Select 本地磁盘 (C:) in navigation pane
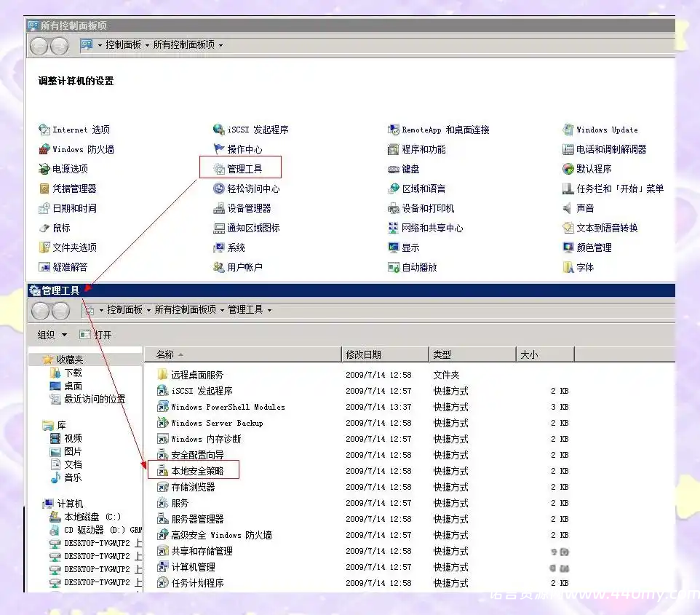The height and width of the screenshot is (615, 700). click(85, 517)
